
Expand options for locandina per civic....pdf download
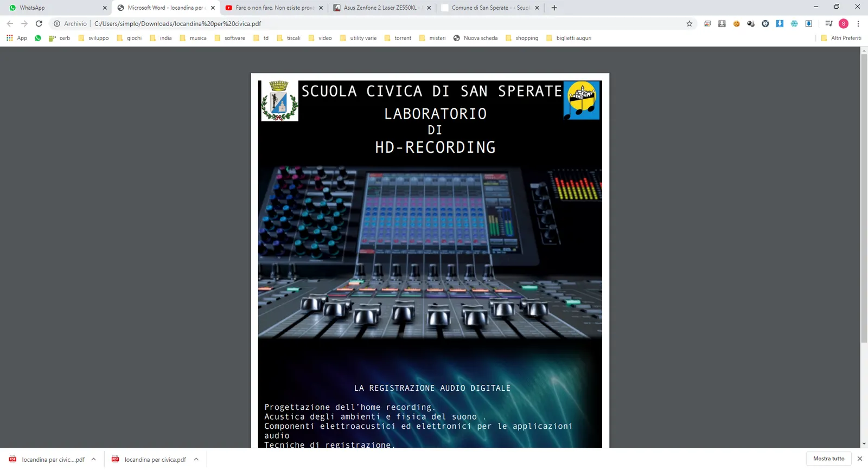pos(94,459)
